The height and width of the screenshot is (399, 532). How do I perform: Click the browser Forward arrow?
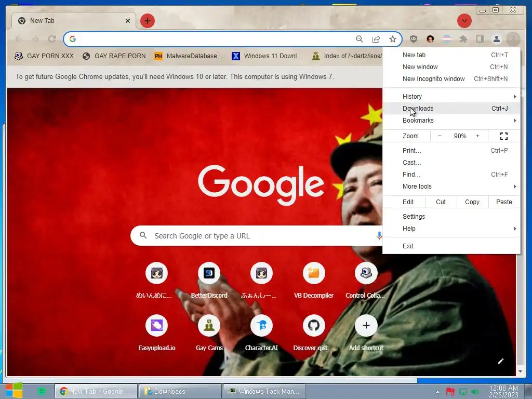(35, 39)
